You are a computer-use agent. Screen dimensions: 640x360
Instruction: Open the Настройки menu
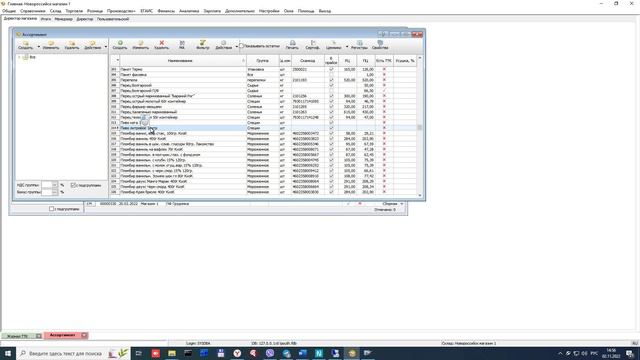(x=269, y=11)
